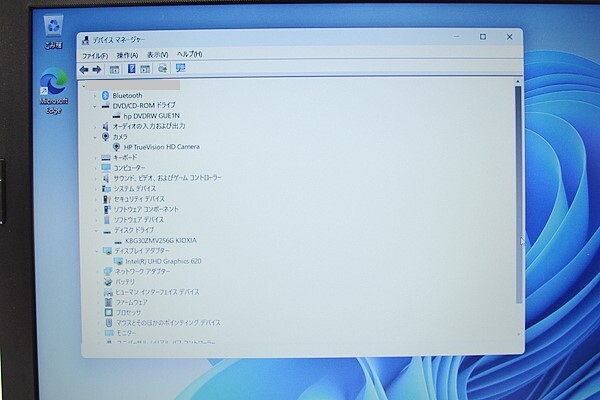Expand the キーボード category
Viewport: 600px width, 400px height.
[96, 158]
